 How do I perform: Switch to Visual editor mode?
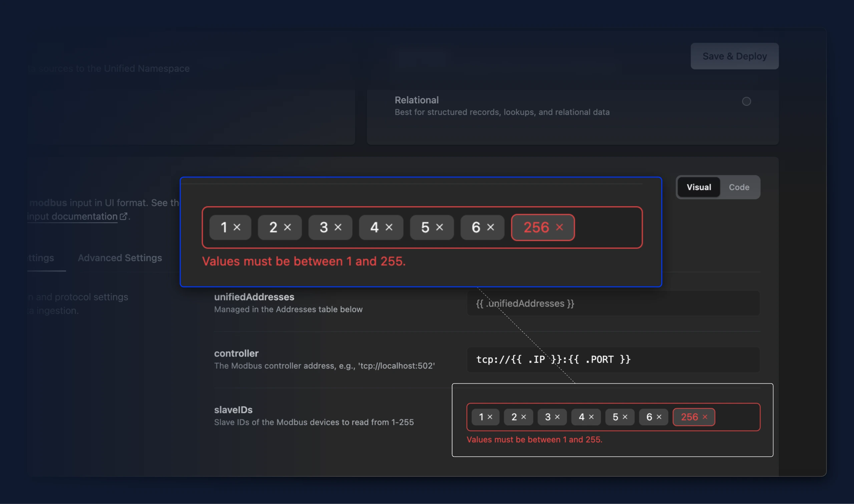[699, 187]
